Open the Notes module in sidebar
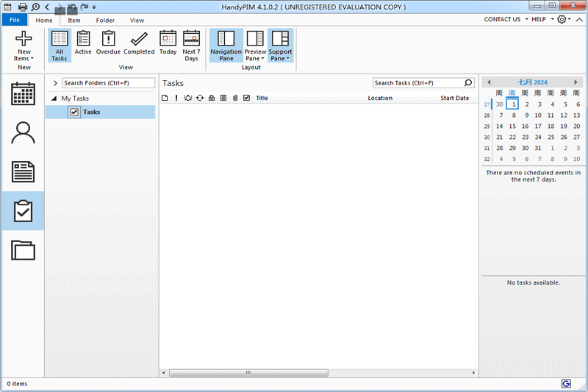This screenshot has height=392, width=588. coord(23,172)
